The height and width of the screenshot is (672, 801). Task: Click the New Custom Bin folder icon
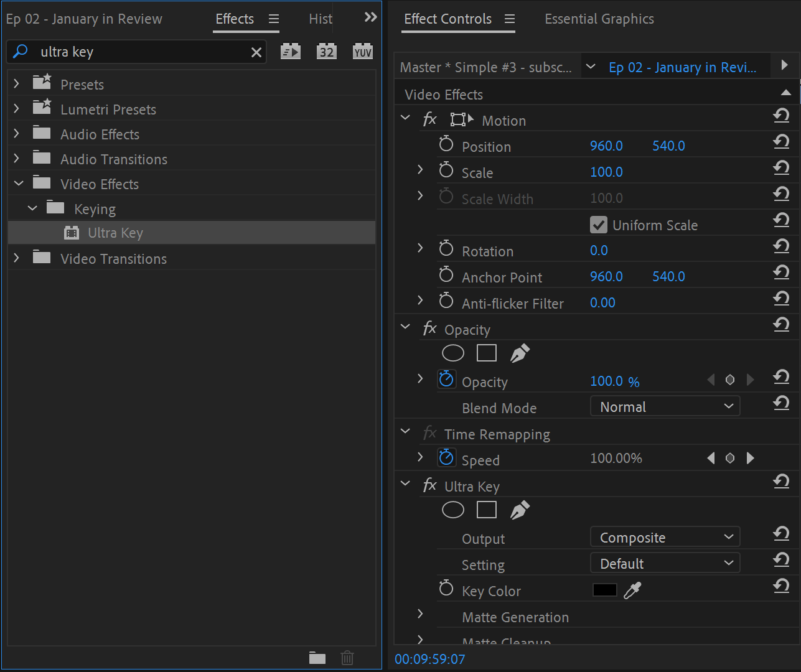click(317, 658)
